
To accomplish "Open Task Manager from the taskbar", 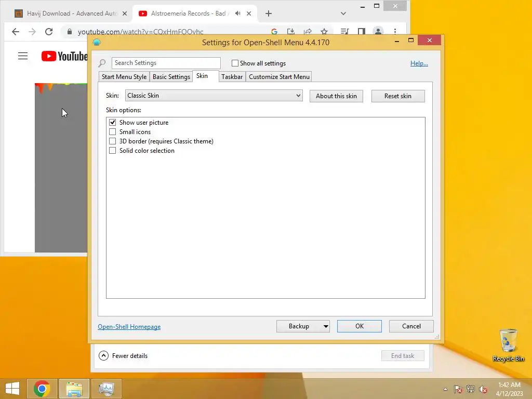I will point(107,389).
